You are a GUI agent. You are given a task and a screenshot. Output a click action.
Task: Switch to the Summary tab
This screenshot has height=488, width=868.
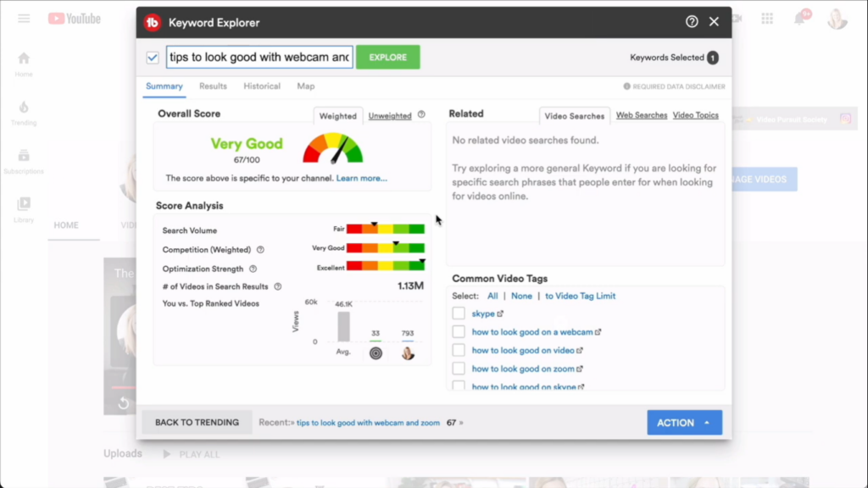164,86
